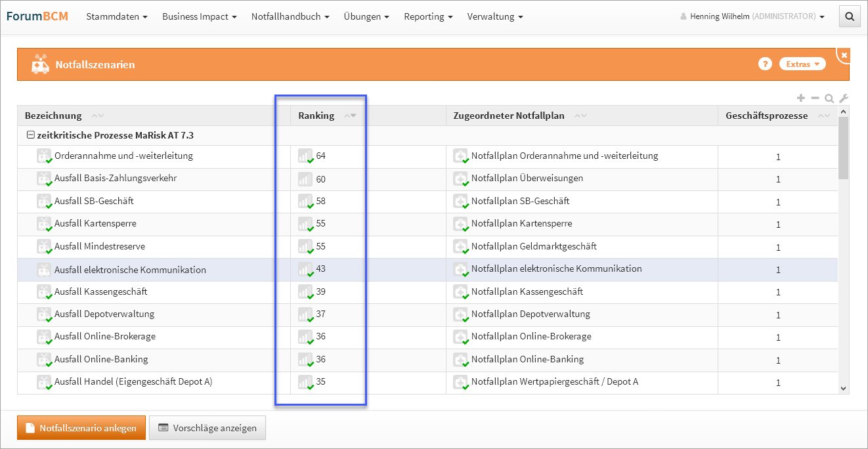Image resolution: width=868 pixels, height=449 pixels.
Task: Click the magnifier search icon in top bar
Action: click(x=850, y=17)
